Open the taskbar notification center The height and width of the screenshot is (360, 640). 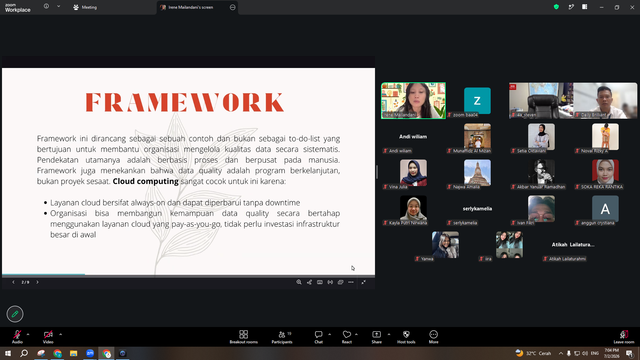pyautogui.click(x=630, y=353)
